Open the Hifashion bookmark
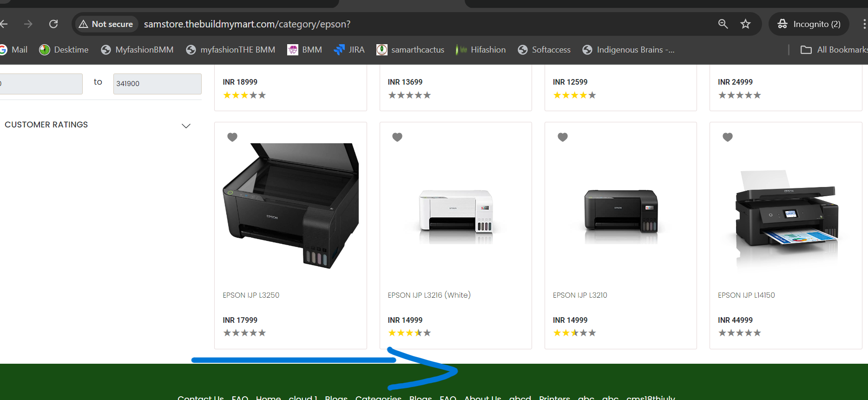 pyautogui.click(x=481, y=50)
